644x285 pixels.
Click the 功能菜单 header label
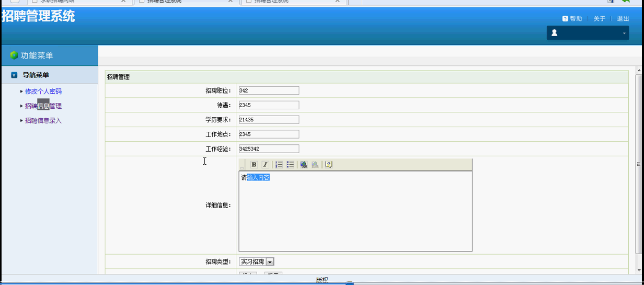[37, 55]
